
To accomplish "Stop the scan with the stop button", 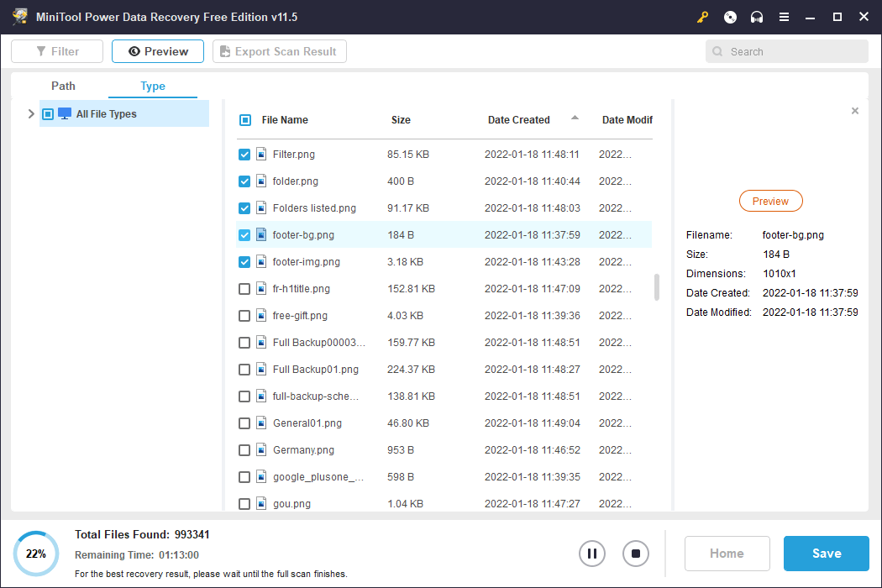I will tap(636, 554).
